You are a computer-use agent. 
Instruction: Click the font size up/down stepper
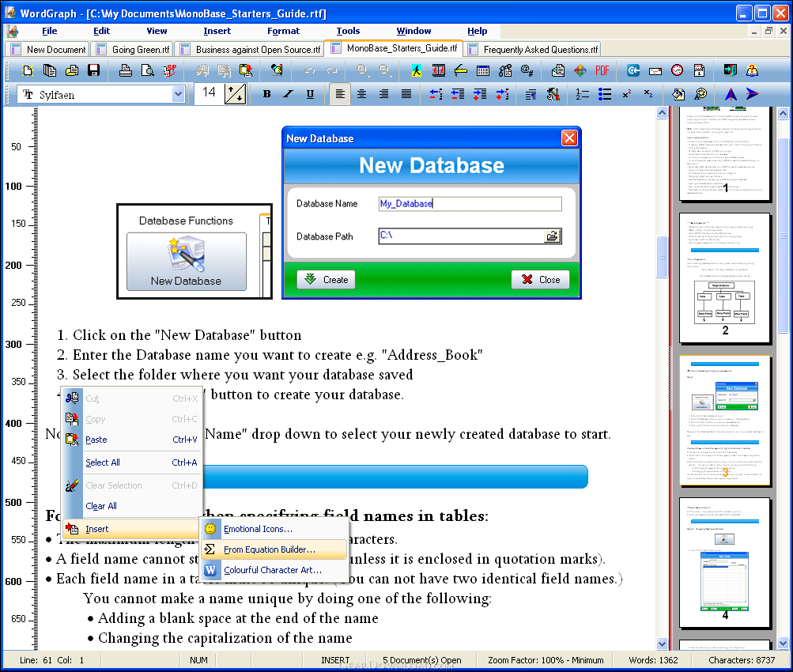coord(235,94)
